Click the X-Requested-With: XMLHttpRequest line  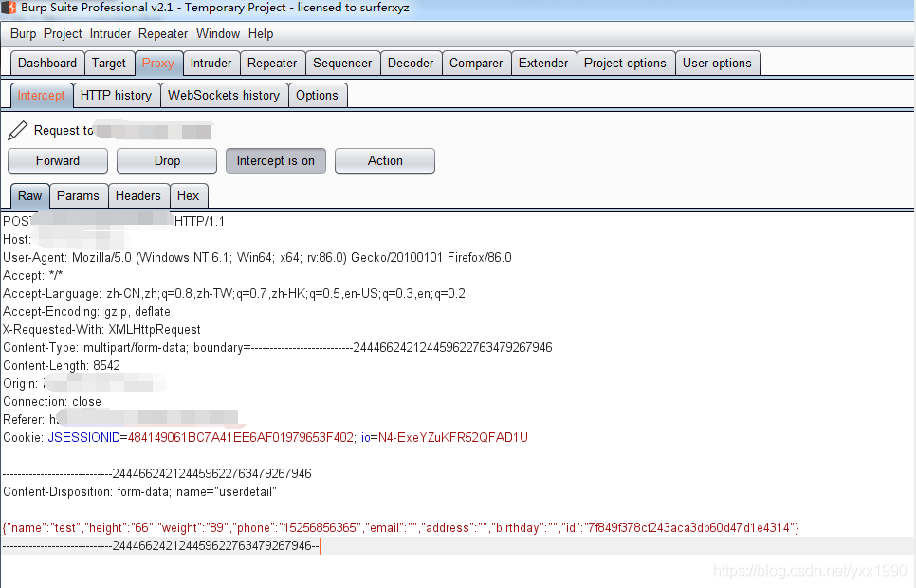pyautogui.click(x=101, y=330)
